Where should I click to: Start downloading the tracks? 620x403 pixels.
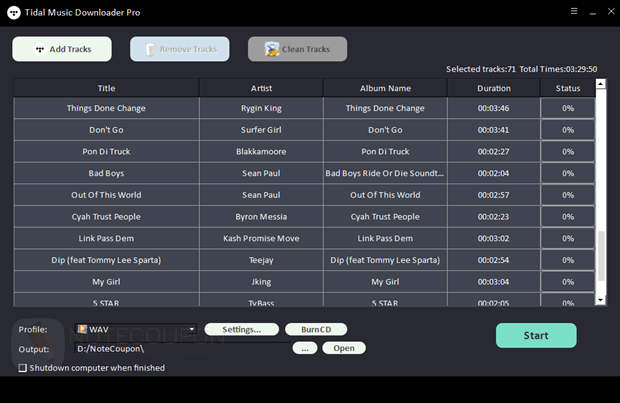[536, 336]
